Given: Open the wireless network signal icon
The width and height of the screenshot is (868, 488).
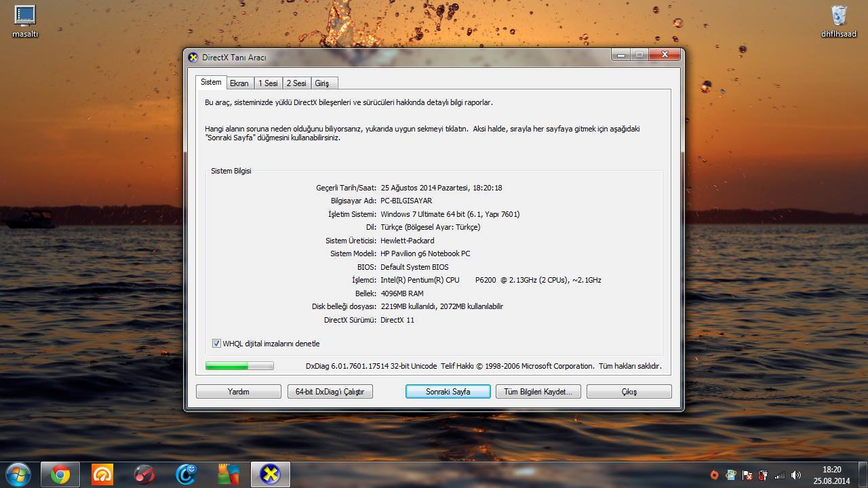Looking at the screenshot, I should (780, 475).
